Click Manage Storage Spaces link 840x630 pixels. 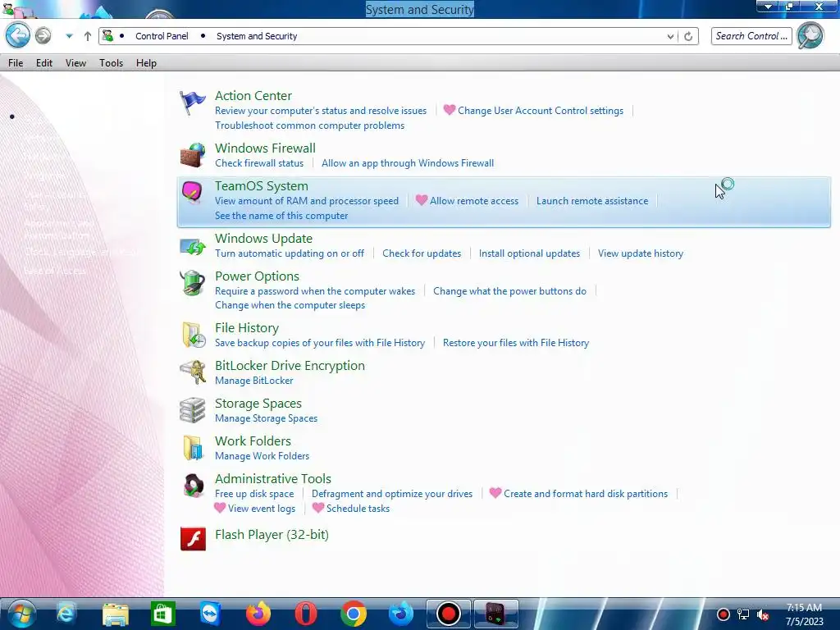[267, 418]
